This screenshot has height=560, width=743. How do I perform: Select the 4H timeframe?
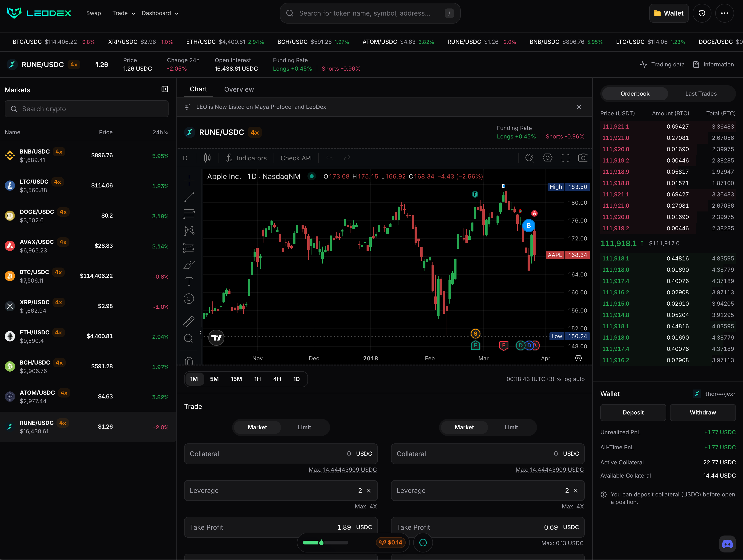coord(277,379)
